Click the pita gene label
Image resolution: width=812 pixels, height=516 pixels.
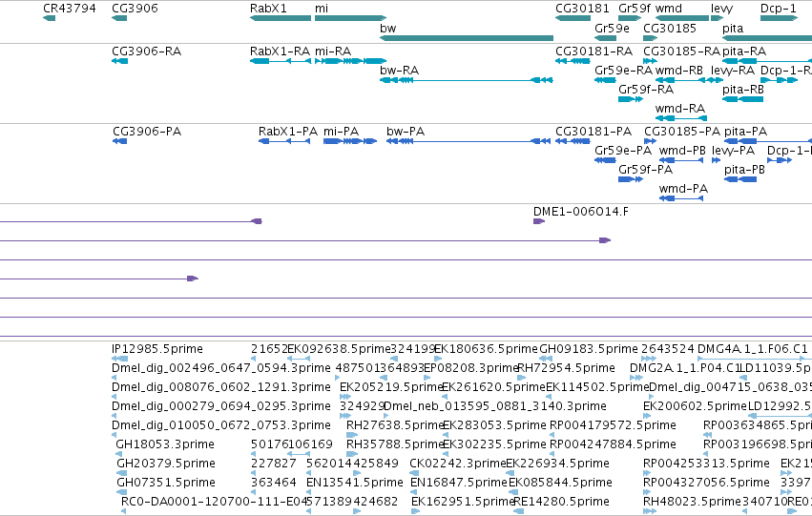733,29
